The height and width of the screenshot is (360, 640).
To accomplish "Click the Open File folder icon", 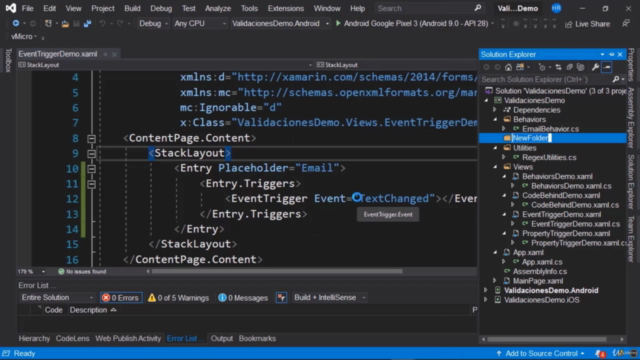I will 65,24.
